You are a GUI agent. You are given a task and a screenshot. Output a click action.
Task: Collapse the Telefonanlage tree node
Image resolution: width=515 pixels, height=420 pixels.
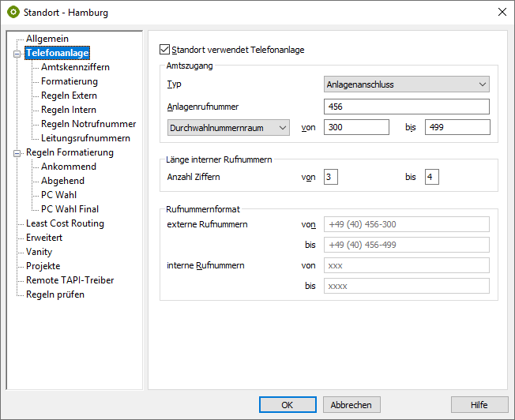click(17, 54)
